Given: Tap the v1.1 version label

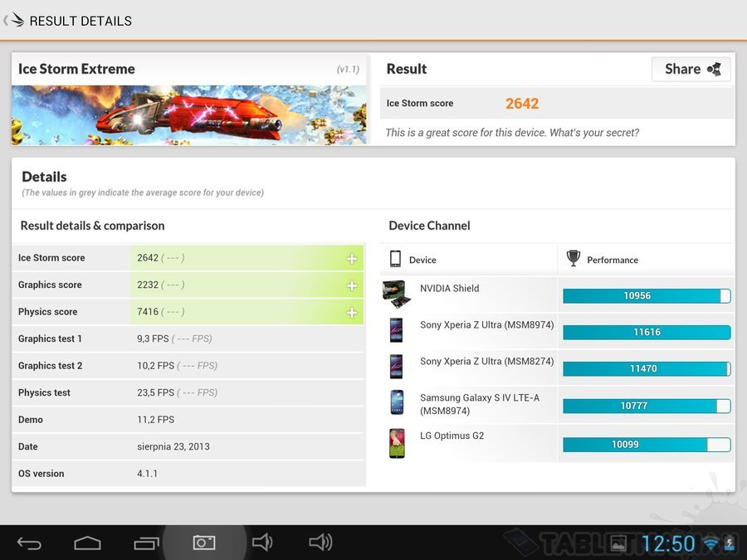Looking at the screenshot, I should pos(348,70).
